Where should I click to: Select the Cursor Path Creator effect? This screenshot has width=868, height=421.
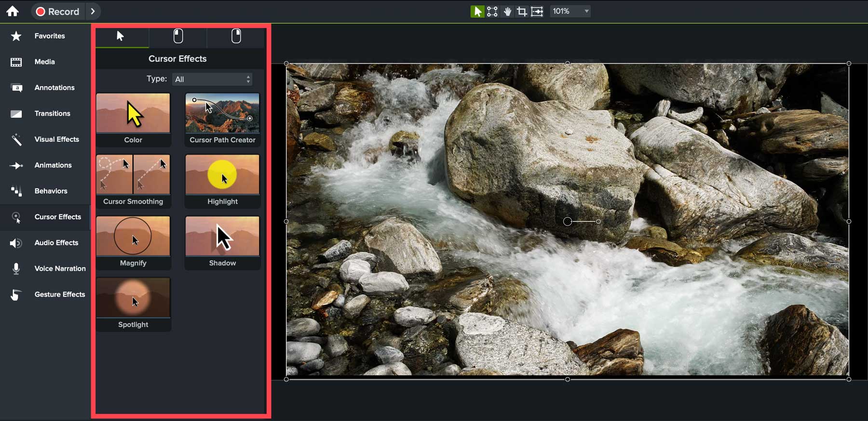(222, 119)
